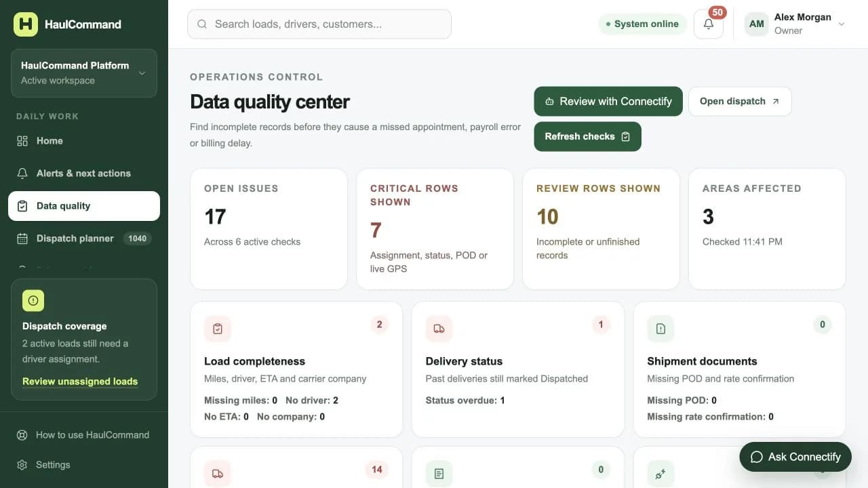Click the 'Missing rate confirmation: 0' value

pyautogui.click(x=710, y=417)
